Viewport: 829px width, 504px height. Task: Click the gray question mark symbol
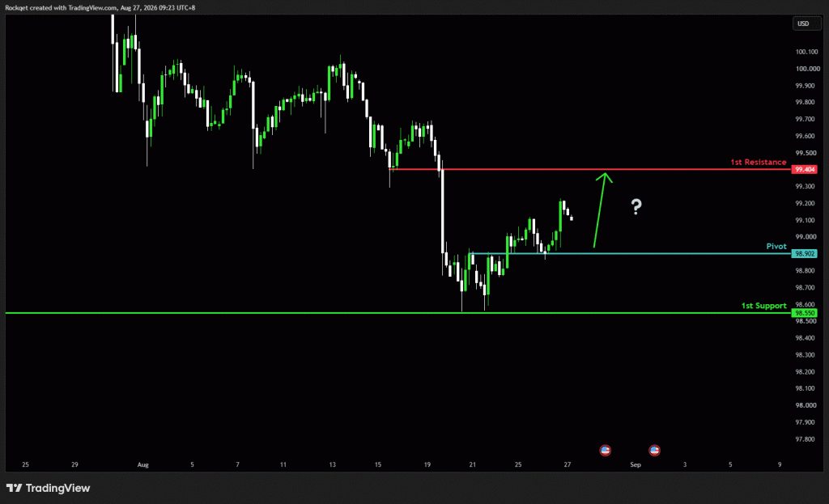636,206
